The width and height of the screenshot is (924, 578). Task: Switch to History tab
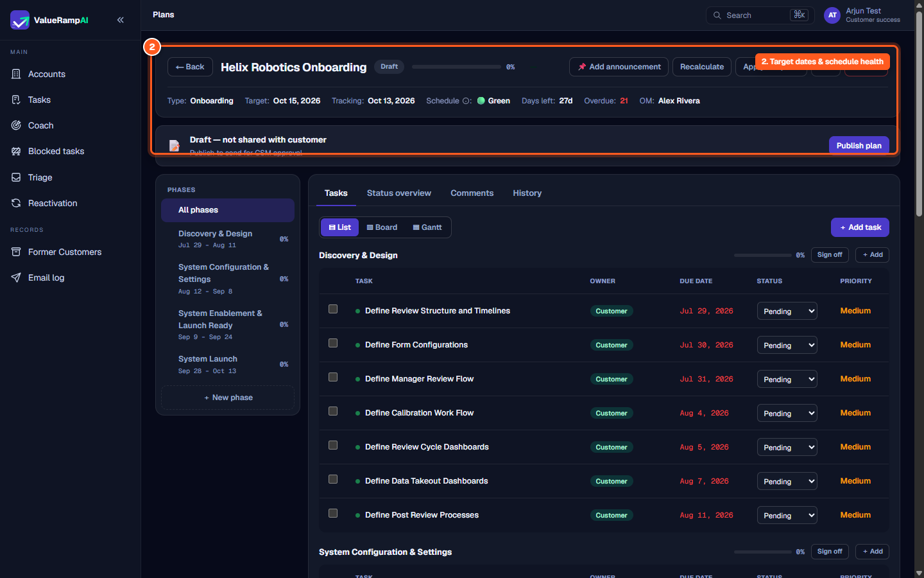tap(527, 193)
